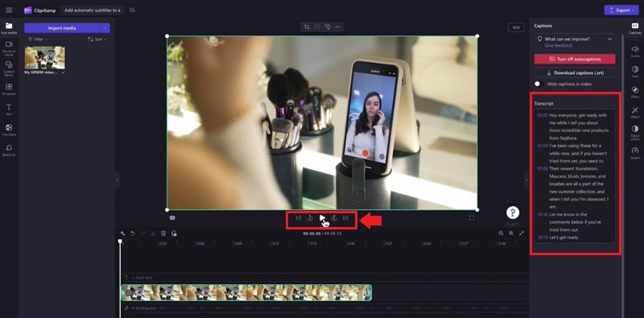The height and width of the screenshot is (318, 644).
Task: Click the Import media button
Action: coord(62,28)
